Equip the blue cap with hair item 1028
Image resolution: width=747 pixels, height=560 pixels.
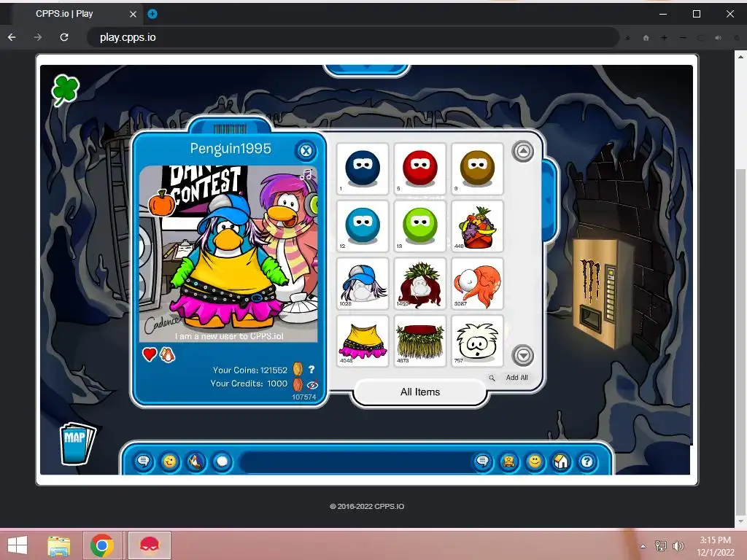coord(363,284)
